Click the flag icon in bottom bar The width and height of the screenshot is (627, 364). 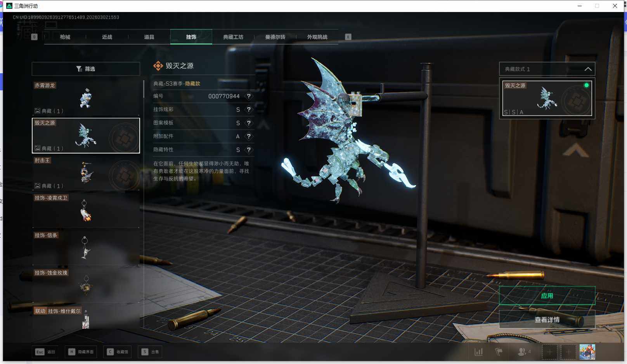[x=499, y=352]
